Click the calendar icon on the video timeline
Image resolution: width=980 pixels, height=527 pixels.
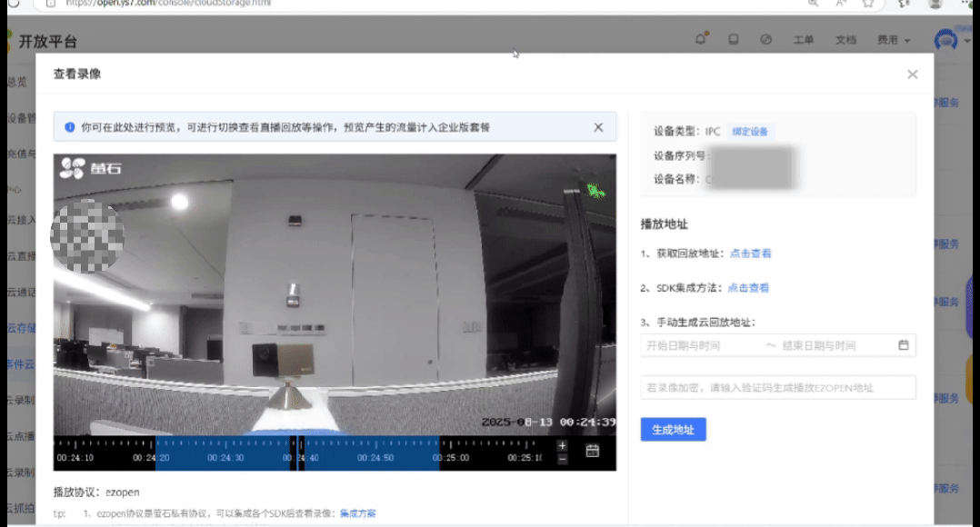[x=594, y=449]
